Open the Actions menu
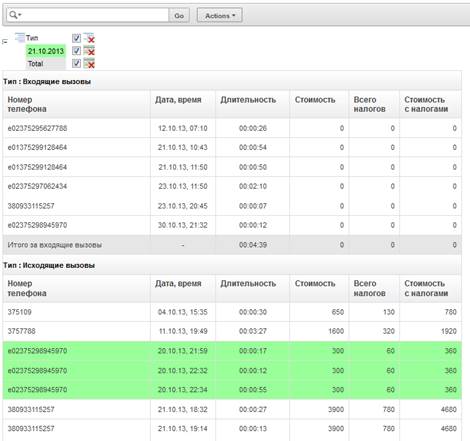Viewport: 470px width, 441px height. [x=220, y=15]
